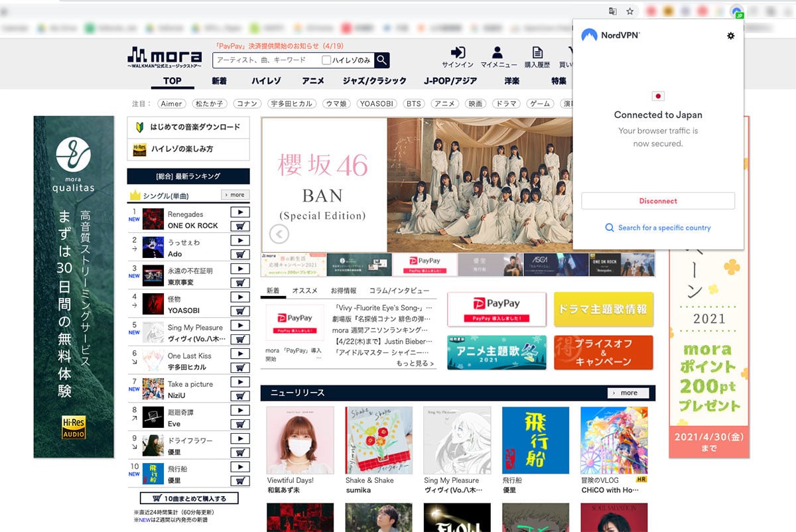Click PayPay banner thumbnail in carousel strip
The image size is (796, 532).
pyautogui.click(x=425, y=264)
